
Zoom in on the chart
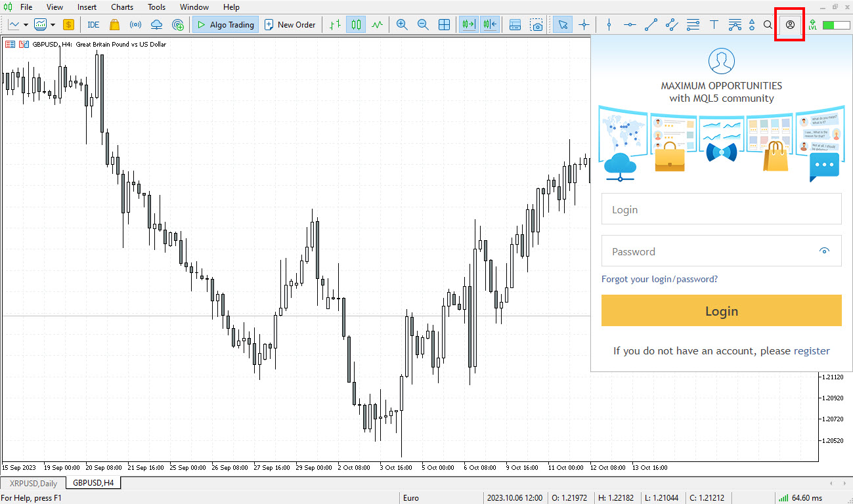click(x=402, y=25)
